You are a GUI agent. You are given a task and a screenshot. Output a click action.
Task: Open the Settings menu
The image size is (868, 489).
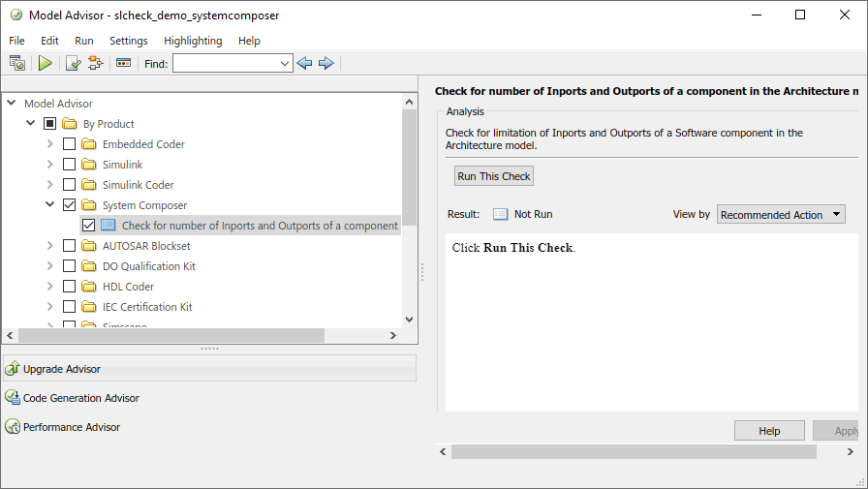coord(129,41)
